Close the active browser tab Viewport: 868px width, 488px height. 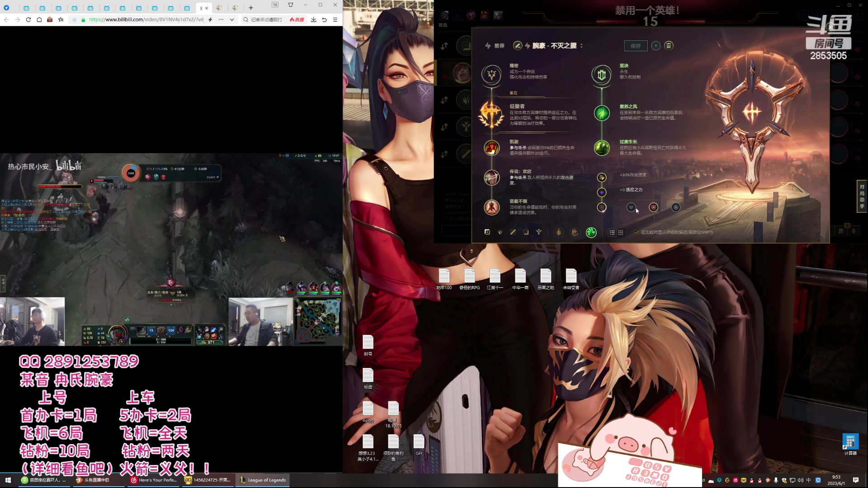207,8
